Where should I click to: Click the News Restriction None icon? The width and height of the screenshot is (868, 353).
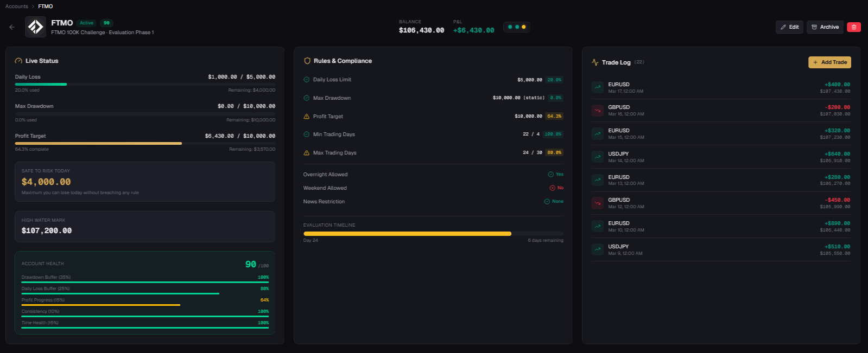tap(547, 202)
